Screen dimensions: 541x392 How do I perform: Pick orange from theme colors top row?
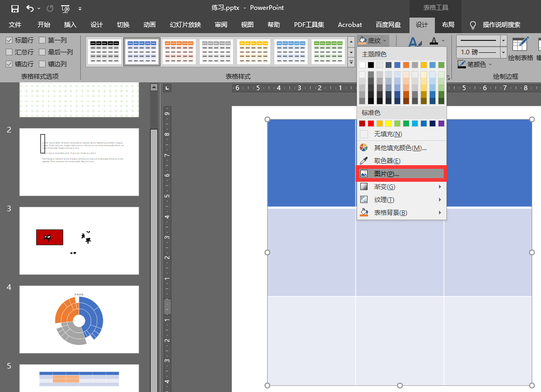click(406, 65)
